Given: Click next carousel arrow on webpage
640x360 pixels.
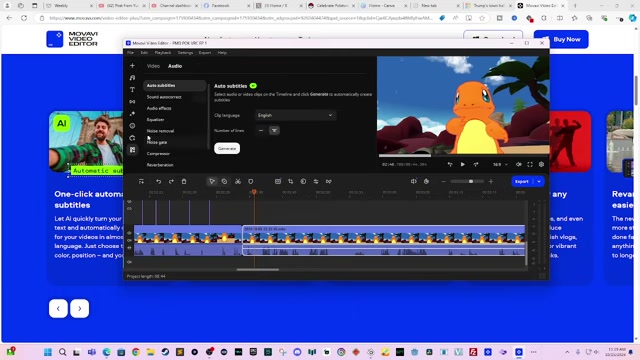Looking at the screenshot, I should tap(80, 309).
